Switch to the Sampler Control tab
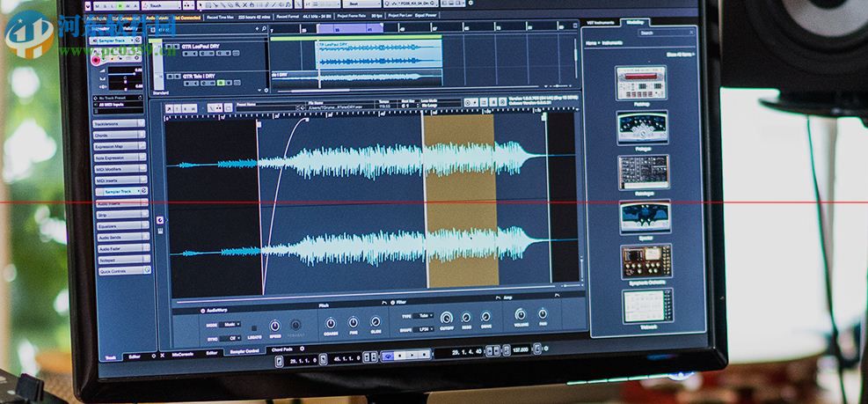The width and height of the screenshot is (868, 404). coord(244,351)
